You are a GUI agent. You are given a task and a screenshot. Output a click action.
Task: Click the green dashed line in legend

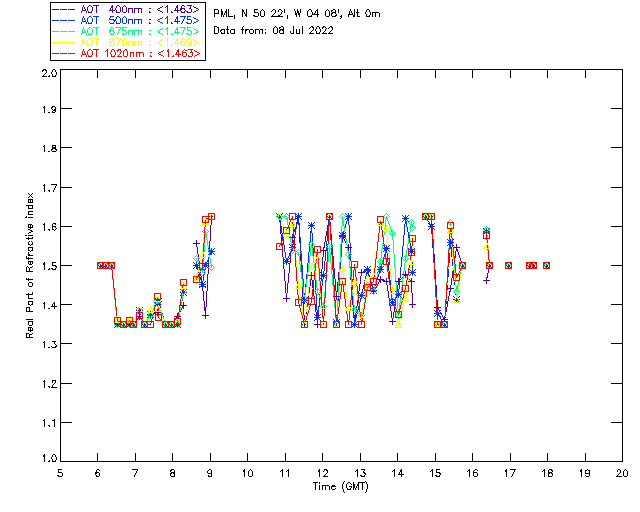(64, 31)
